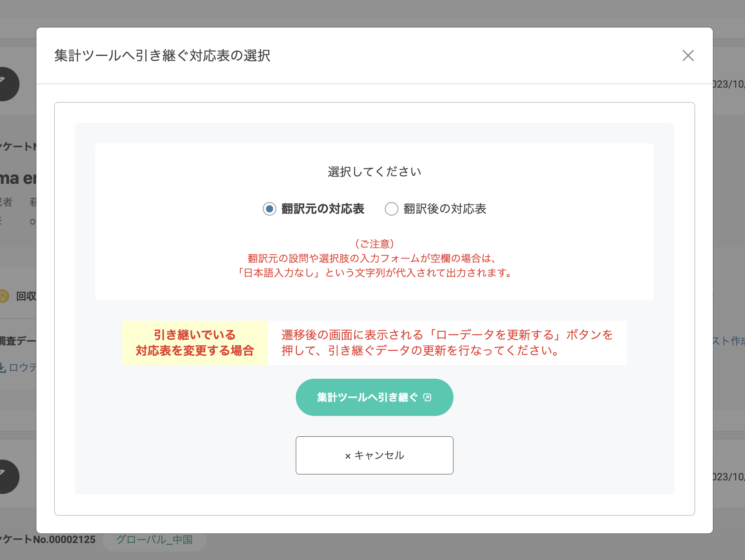This screenshot has width=745, height=560.
Task: Click the 選択してください heading text
Action: pos(375,172)
